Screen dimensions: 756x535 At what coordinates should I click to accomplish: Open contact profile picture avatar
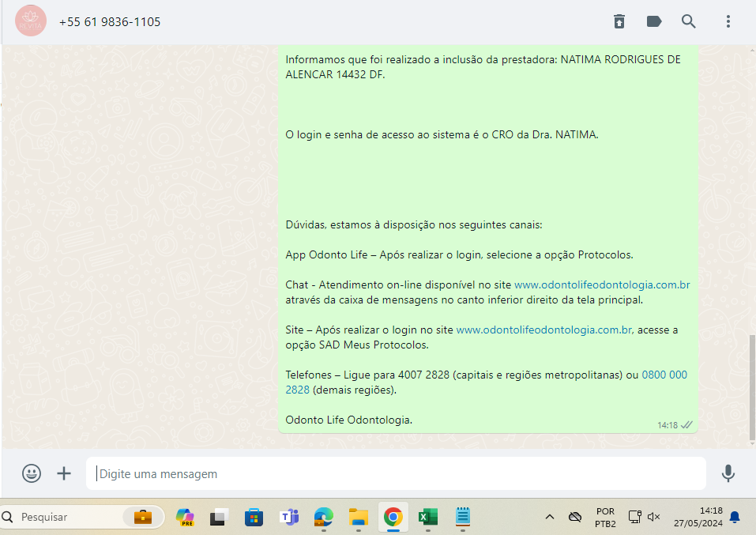click(31, 21)
